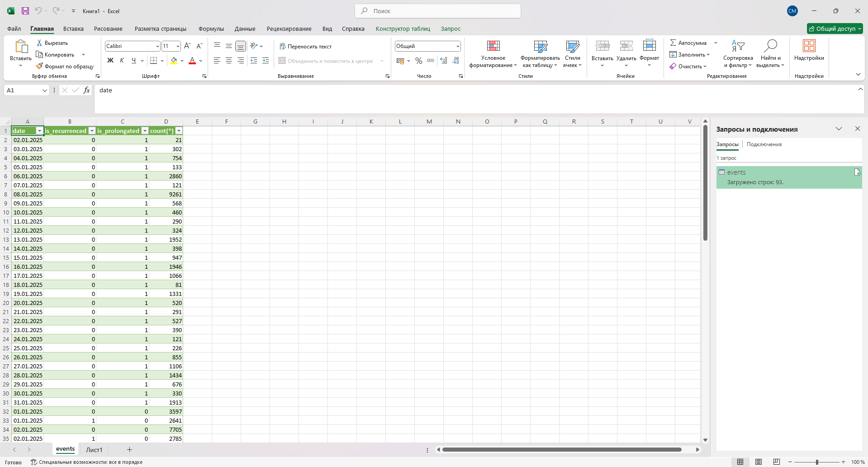Screen dimensions: 868x467
Task: Toggle bold formatting button
Action: pos(110,61)
